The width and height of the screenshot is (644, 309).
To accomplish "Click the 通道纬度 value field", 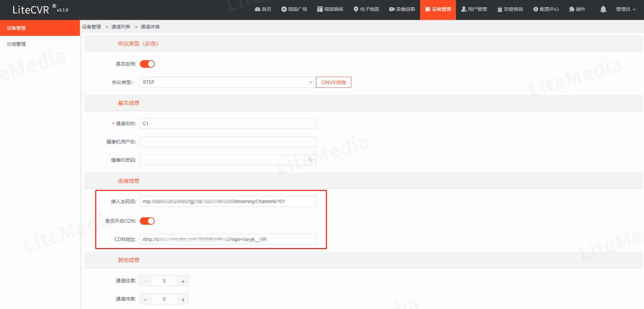I will [164, 299].
